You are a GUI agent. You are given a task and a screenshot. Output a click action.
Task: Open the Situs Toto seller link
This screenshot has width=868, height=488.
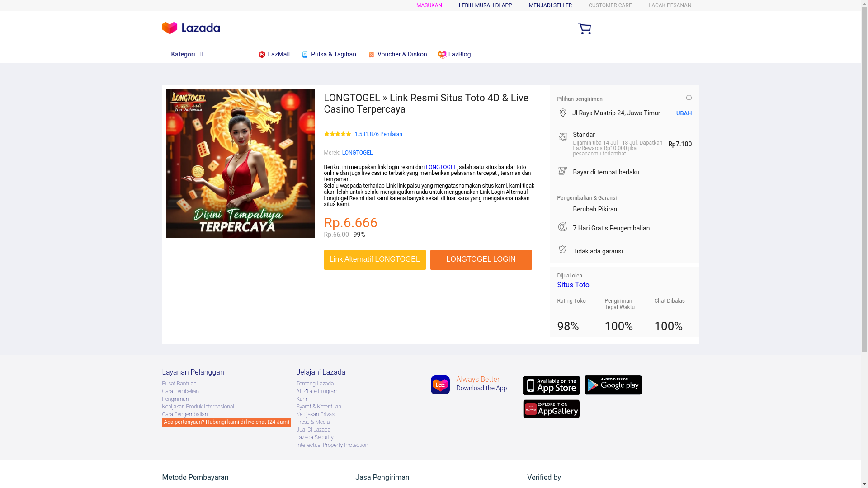pyautogui.click(x=573, y=285)
